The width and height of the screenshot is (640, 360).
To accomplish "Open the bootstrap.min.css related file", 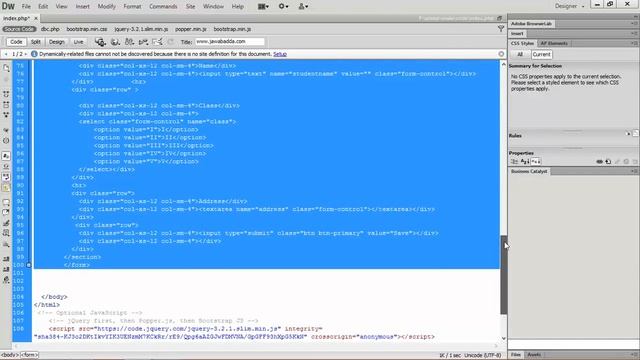I will 87,29.
